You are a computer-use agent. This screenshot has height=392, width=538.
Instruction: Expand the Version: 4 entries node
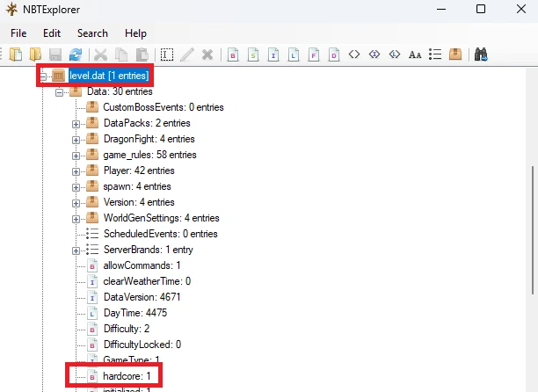(x=76, y=203)
